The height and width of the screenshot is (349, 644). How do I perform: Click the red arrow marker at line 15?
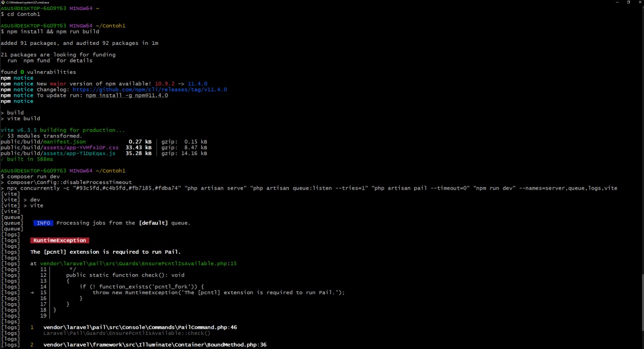[x=32, y=293]
